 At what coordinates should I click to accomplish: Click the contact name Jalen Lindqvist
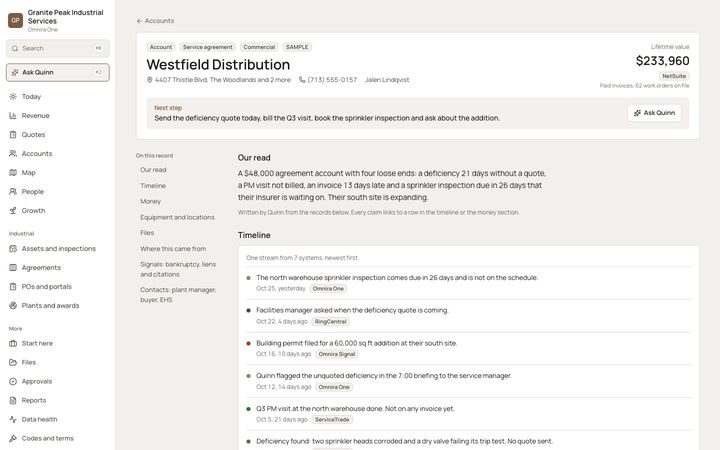click(x=387, y=80)
